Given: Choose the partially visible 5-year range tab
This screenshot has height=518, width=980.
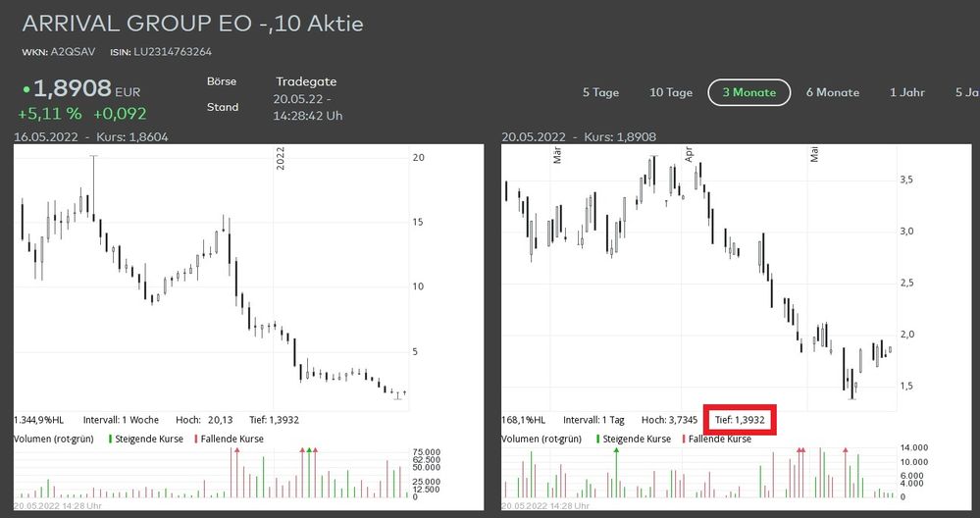Looking at the screenshot, I should point(967,92).
